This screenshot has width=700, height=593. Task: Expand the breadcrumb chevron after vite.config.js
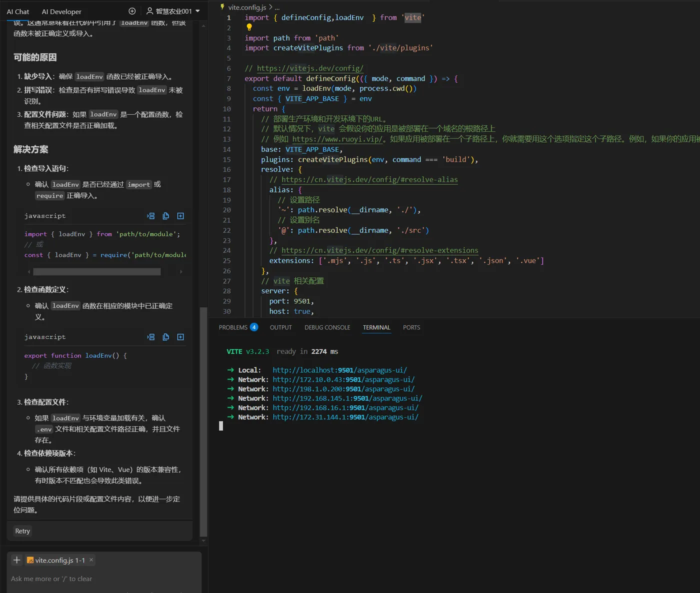pyautogui.click(x=270, y=7)
